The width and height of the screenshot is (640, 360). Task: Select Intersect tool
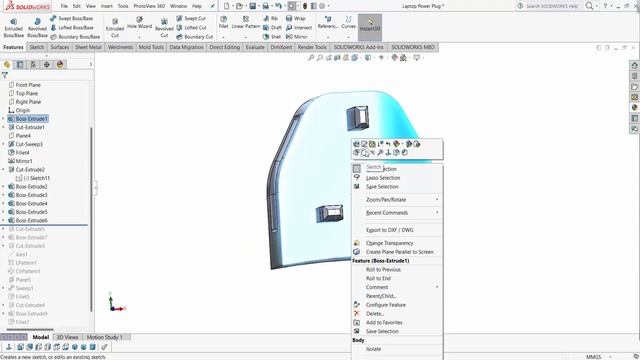click(299, 27)
